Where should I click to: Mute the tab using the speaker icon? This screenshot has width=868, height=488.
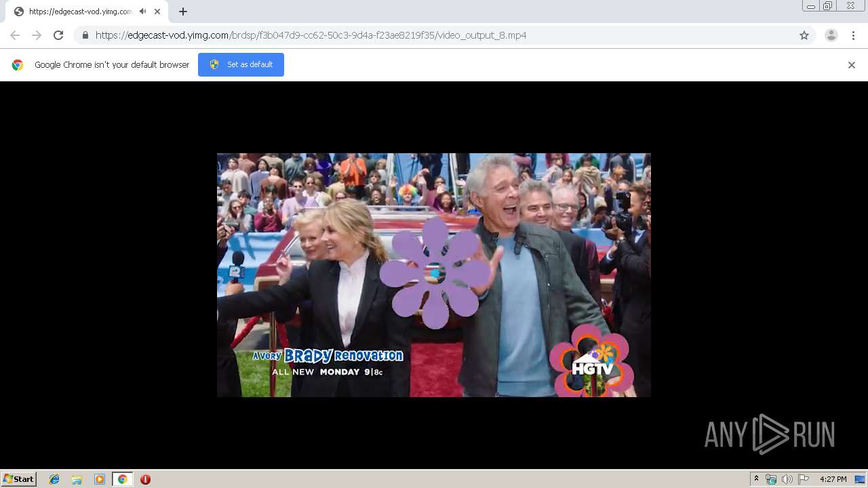[143, 12]
